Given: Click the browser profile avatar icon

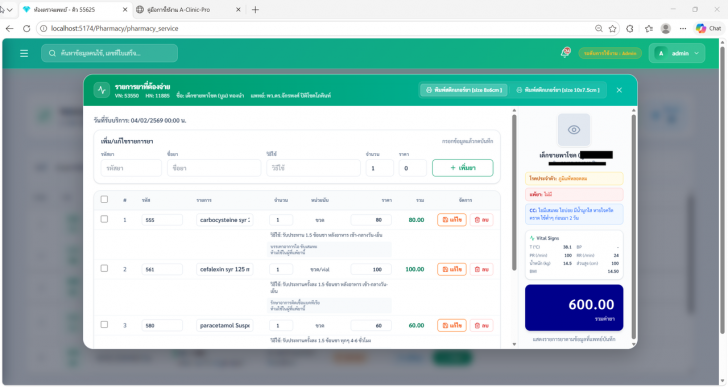Looking at the screenshot, I should coord(666,28).
